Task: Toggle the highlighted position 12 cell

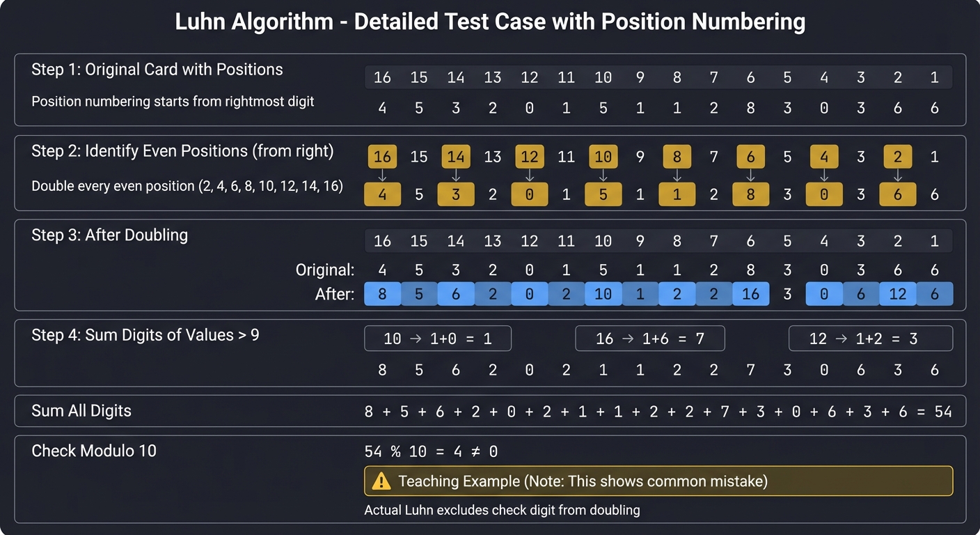Action: (530, 156)
